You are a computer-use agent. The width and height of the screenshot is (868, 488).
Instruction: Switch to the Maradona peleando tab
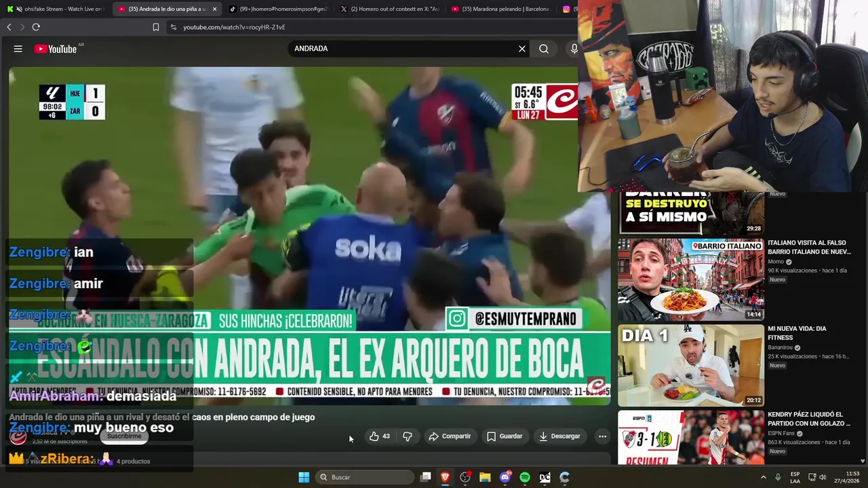[x=500, y=9]
